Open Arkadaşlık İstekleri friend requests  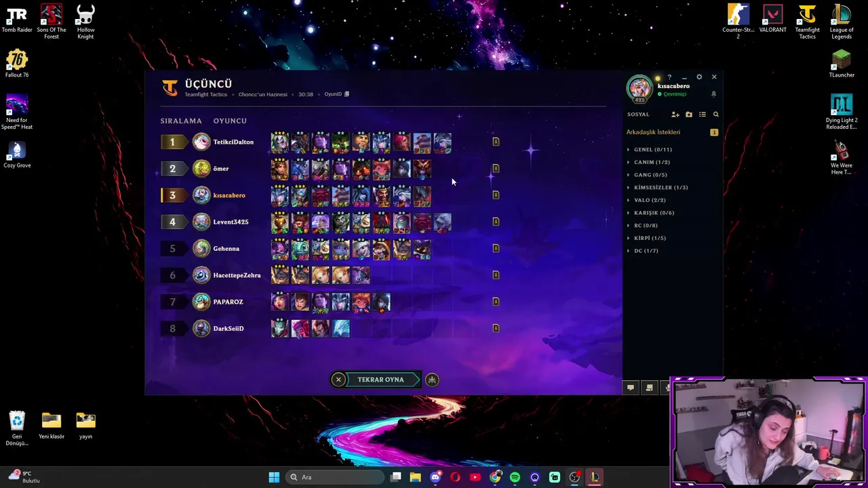[x=653, y=132]
